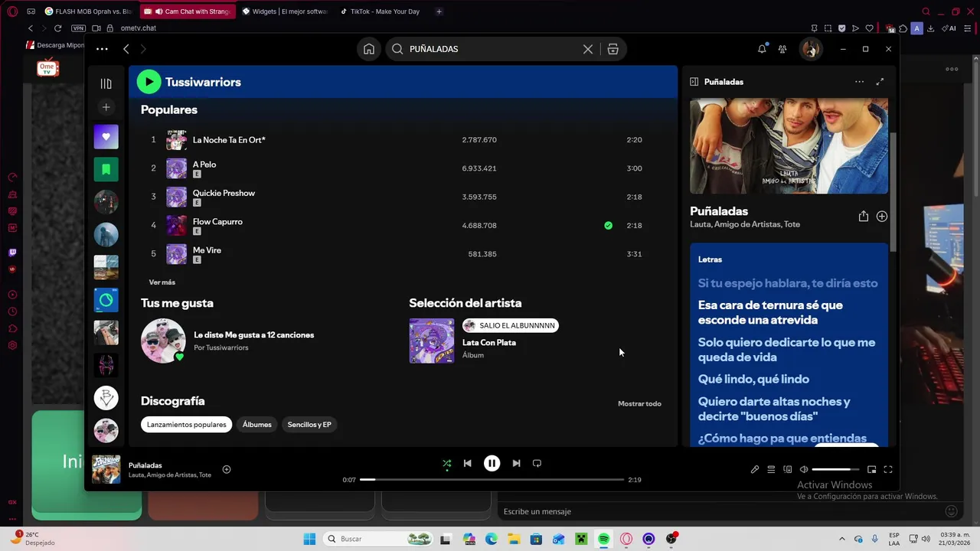Open the green bookmark episodes tile
This screenshot has height=551, width=980.
pyautogui.click(x=106, y=169)
